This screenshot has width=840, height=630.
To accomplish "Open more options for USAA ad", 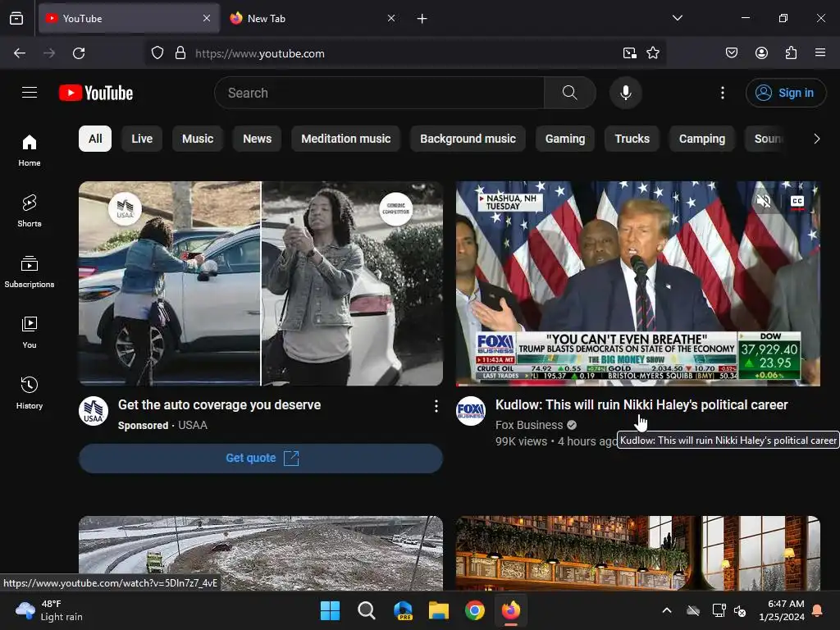I will [x=436, y=406].
